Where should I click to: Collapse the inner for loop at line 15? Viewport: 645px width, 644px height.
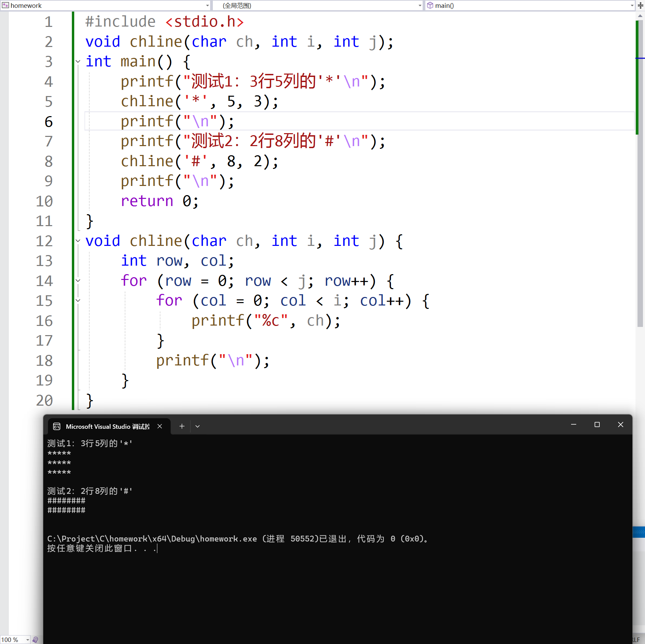[x=78, y=300]
